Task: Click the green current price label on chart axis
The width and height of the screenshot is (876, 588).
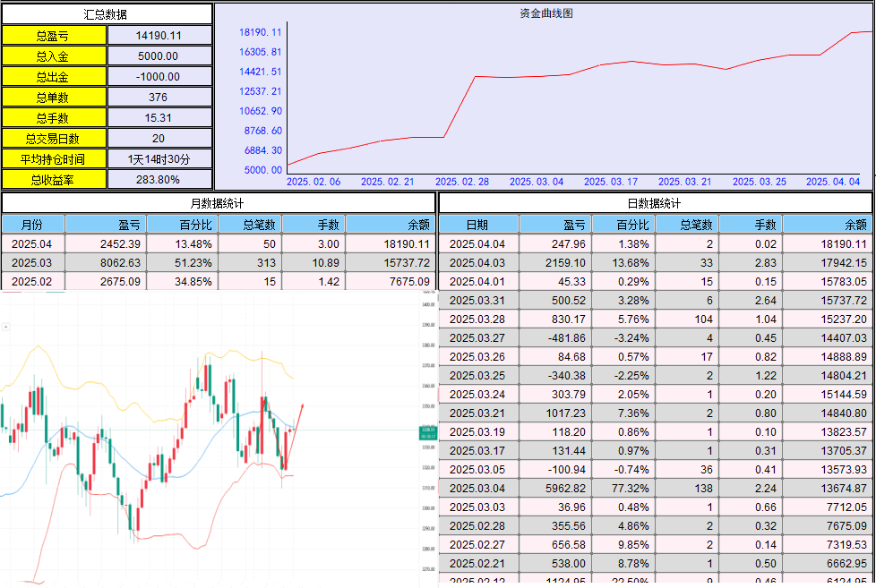Action: (x=428, y=432)
